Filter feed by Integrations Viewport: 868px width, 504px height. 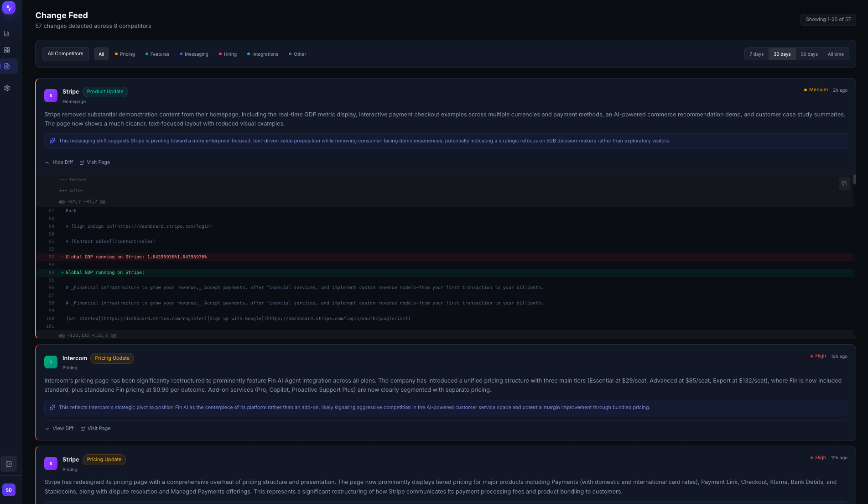pos(263,54)
